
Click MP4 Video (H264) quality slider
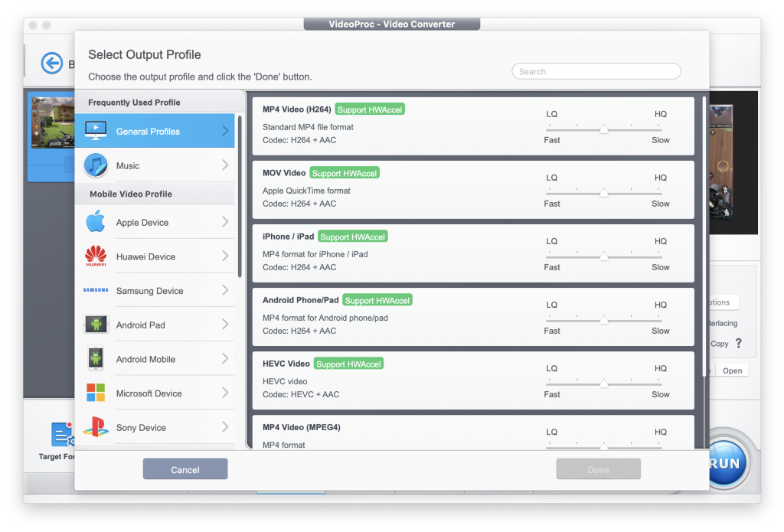(x=604, y=129)
